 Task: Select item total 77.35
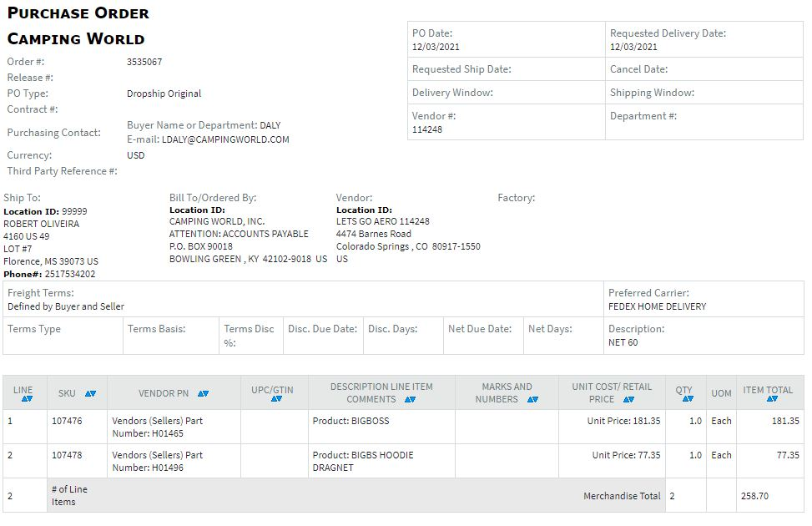click(x=788, y=455)
